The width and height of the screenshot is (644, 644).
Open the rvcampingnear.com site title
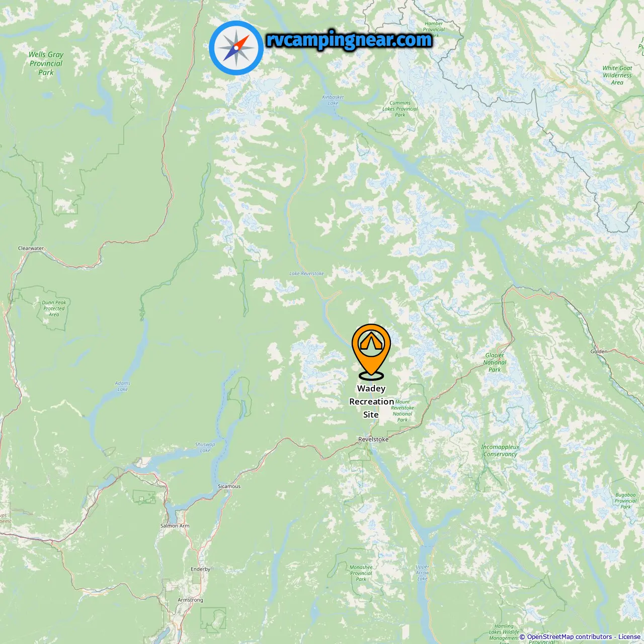point(349,40)
